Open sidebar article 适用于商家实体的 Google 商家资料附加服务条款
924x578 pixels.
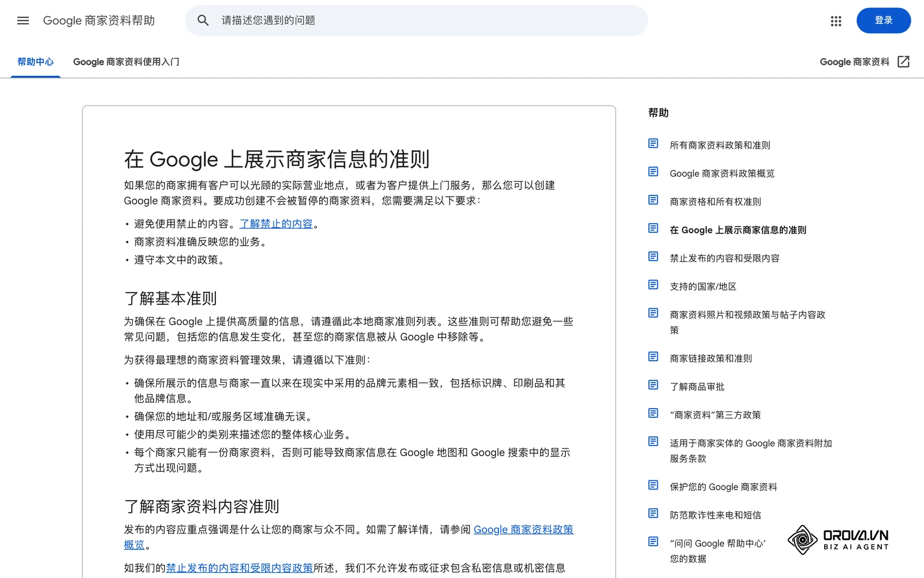click(751, 451)
